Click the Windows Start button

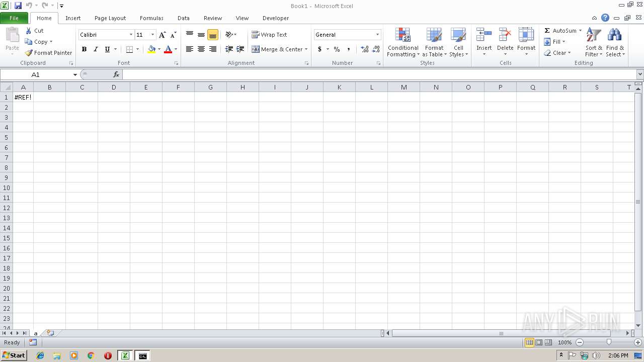[14, 355]
